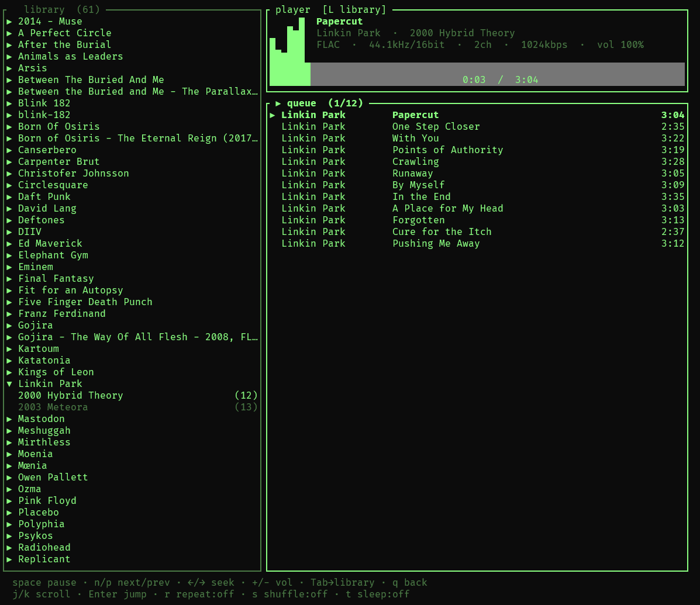Click the Eminem library row
Image resolution: width=700 pixels, height=605 pixels.
tap(132, 267)
